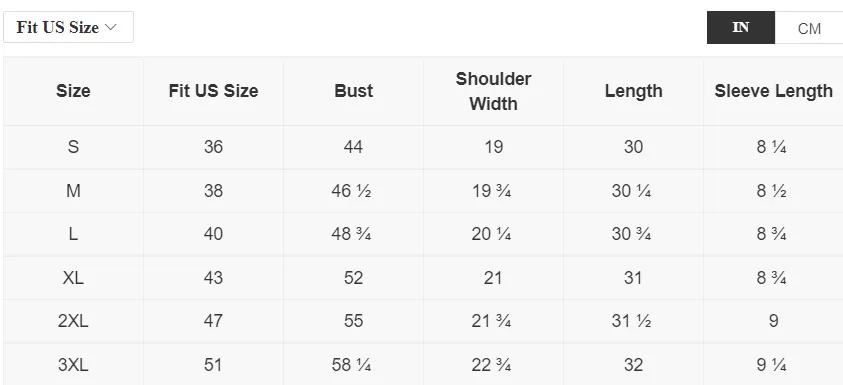Select the 2XL size row label

pos(73,321)
